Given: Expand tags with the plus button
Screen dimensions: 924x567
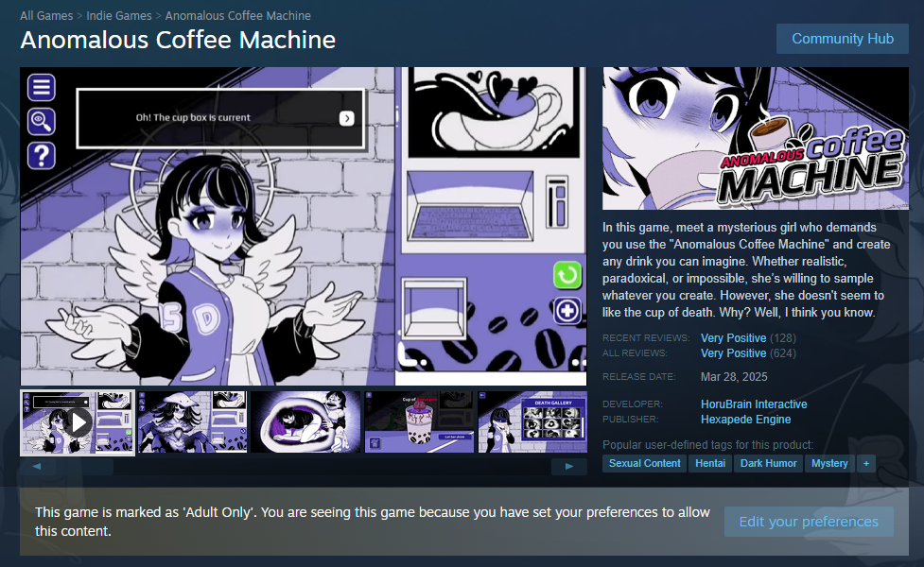Looking at the screenshot, I should pyautogui.click(x=866, y=463).
